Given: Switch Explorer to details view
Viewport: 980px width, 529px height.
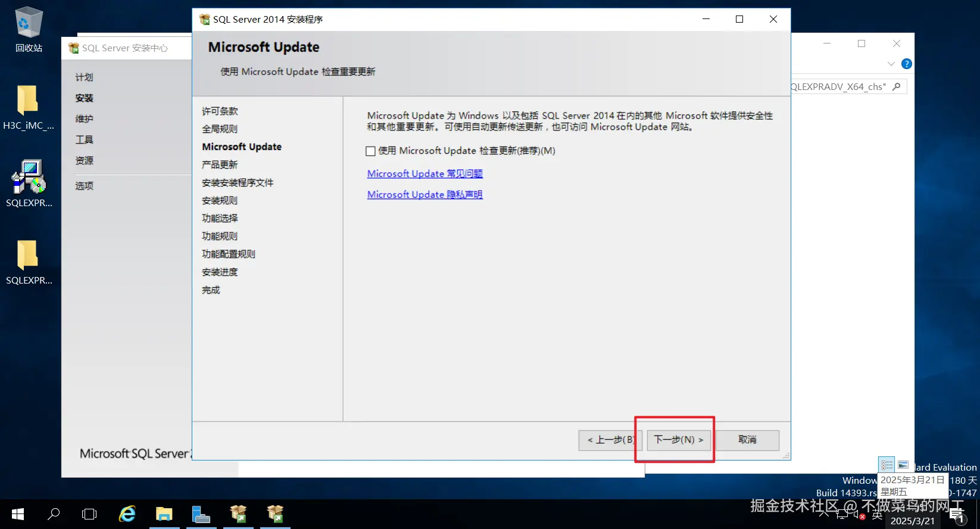Looking at the screenshot, I should (887, 465).
